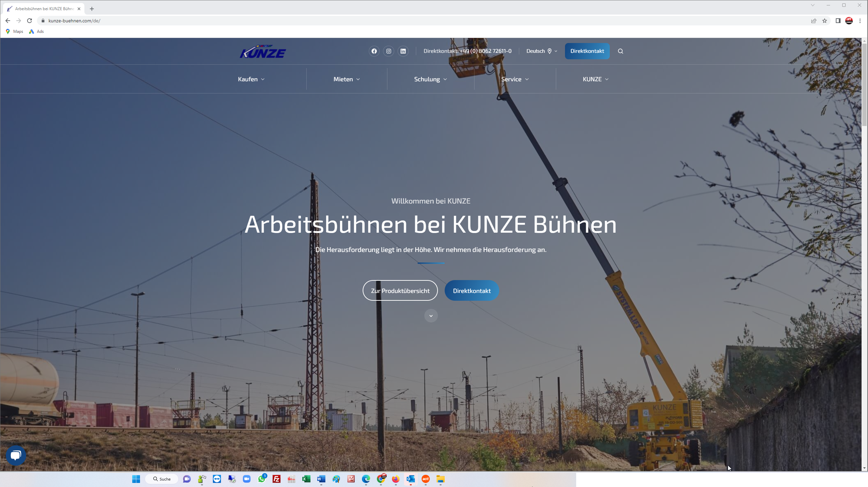The height and width of the screenshot is (487, 868).
Task: View site information via the lock icon
Action: tap(43, 21)
